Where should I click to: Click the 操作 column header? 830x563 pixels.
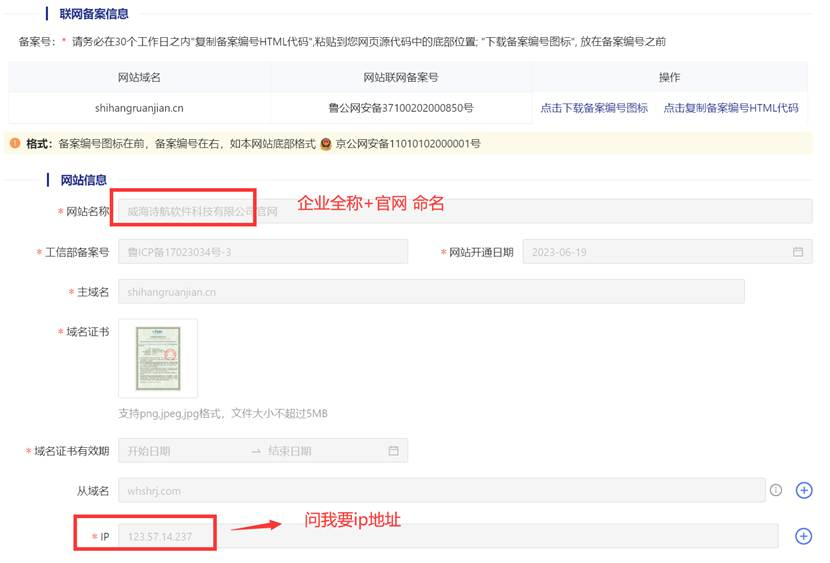pos(669,77)
